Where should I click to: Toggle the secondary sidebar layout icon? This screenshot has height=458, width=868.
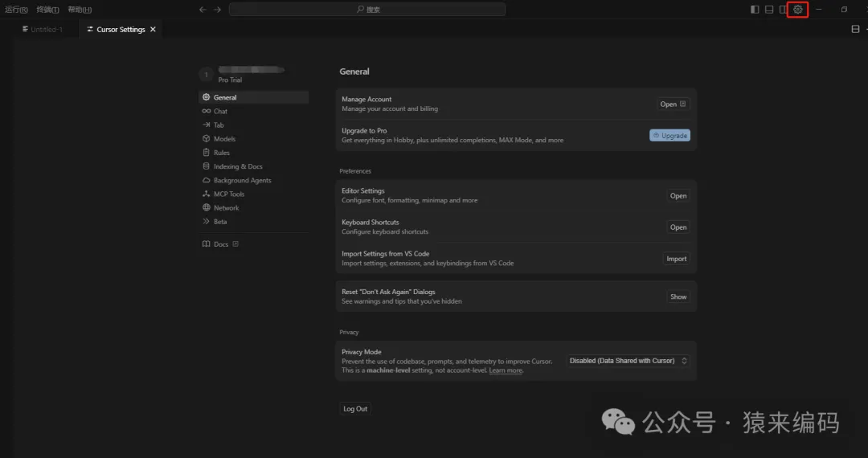click(783, 10)
